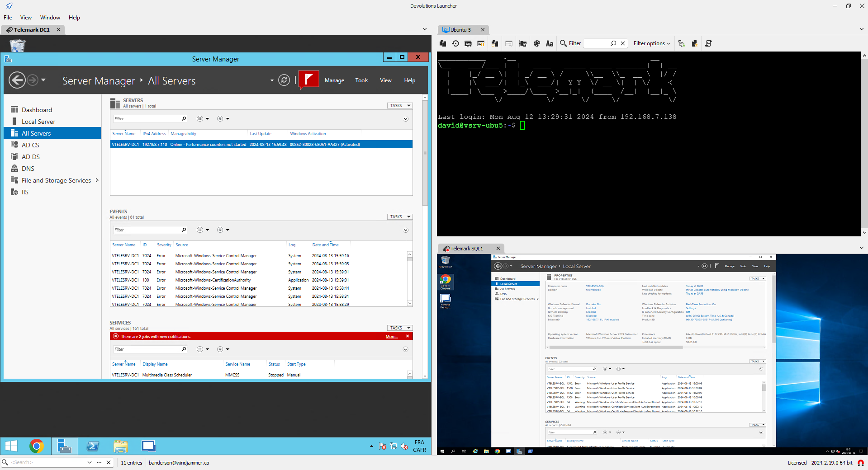868x470 pixels.
Task: Open the red notifications flag
Action: coord(309,80)
